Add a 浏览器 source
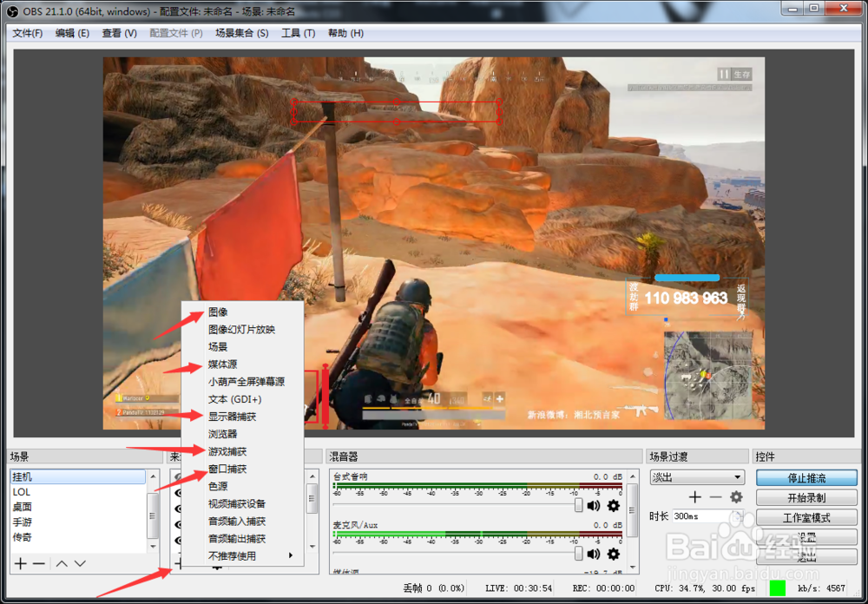 pyautogui.click(x=242, y=434)
